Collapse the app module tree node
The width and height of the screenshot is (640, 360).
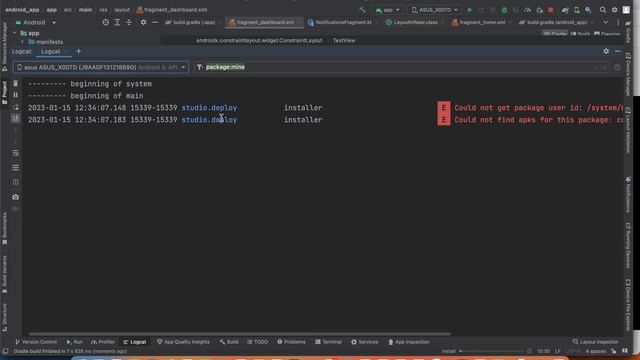(15, 33)
